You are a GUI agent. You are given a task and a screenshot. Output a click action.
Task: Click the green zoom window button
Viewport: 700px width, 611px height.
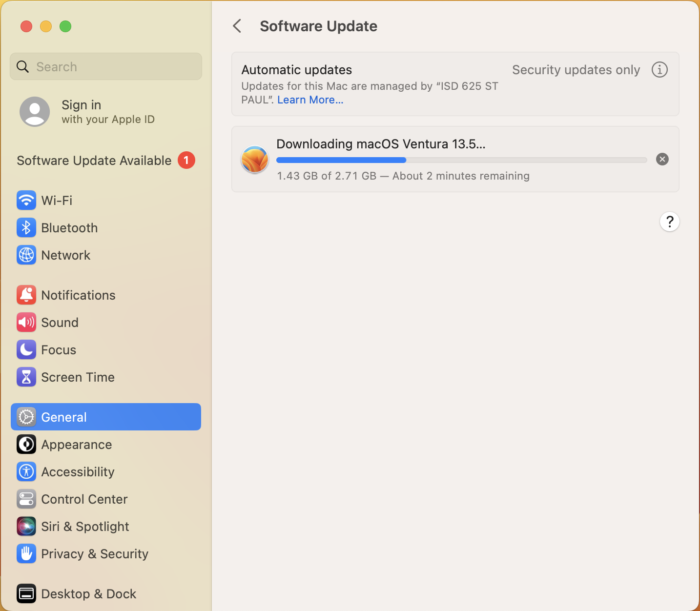pos(65,26)
